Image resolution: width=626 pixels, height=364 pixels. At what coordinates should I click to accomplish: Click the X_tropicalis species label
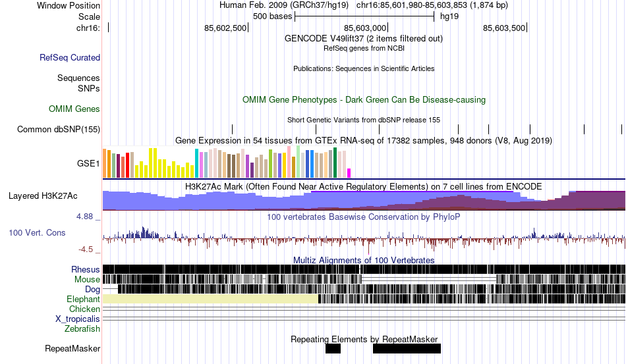(78, 319)
